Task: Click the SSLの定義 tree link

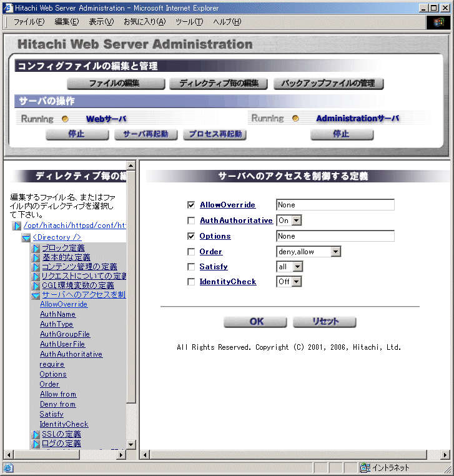Action: (x=61, y=434)
